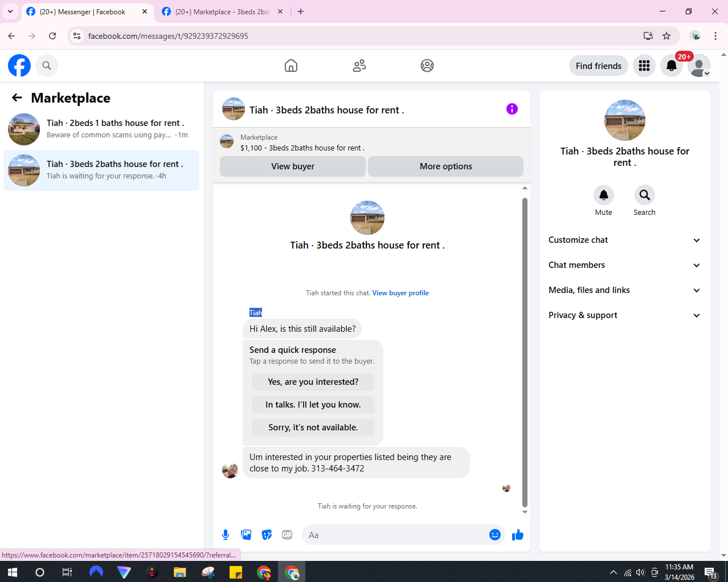Go to Home feed icon
Screen dimensions: 728x582
point(291,66)
